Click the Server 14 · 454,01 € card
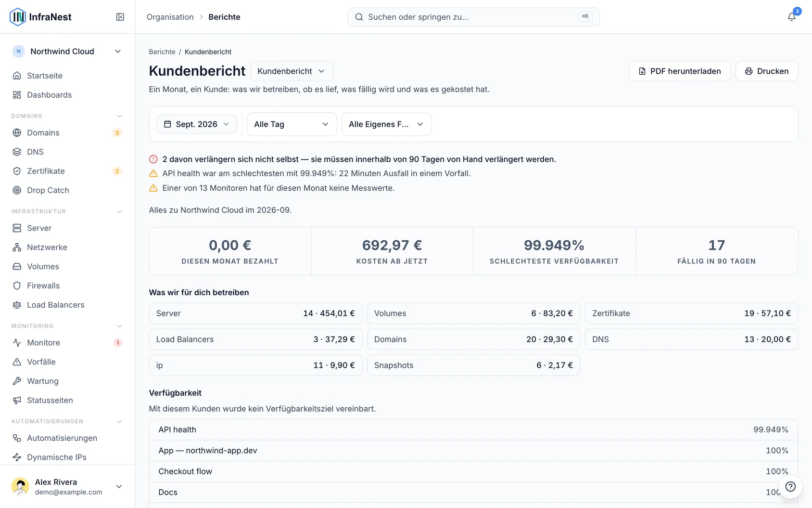Image resolution: width=812 pixels, height=508 pixels. 255,313
